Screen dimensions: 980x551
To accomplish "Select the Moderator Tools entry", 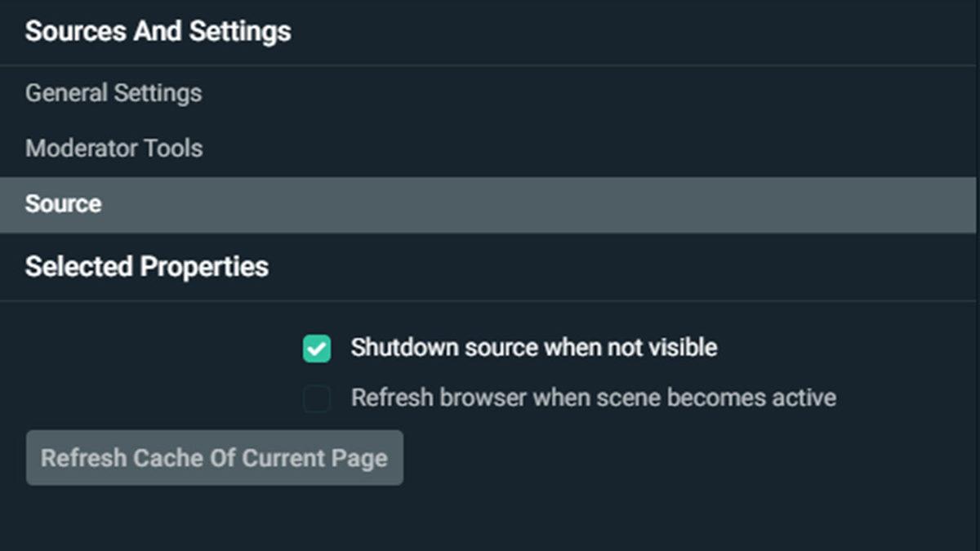I will click(x=114, y=149).
